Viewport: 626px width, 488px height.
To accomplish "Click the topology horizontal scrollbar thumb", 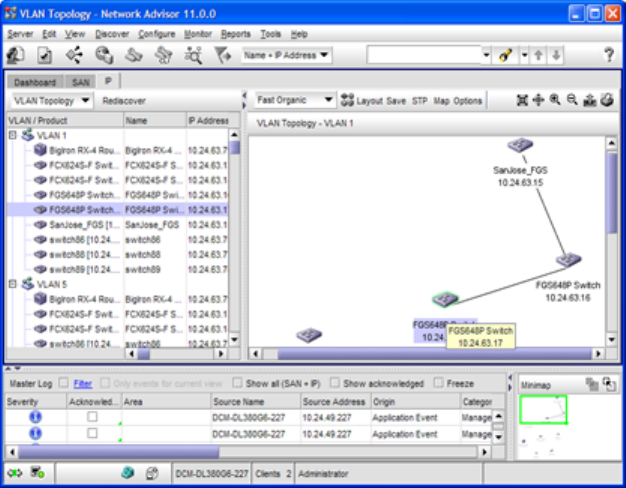I will point(434,354).
